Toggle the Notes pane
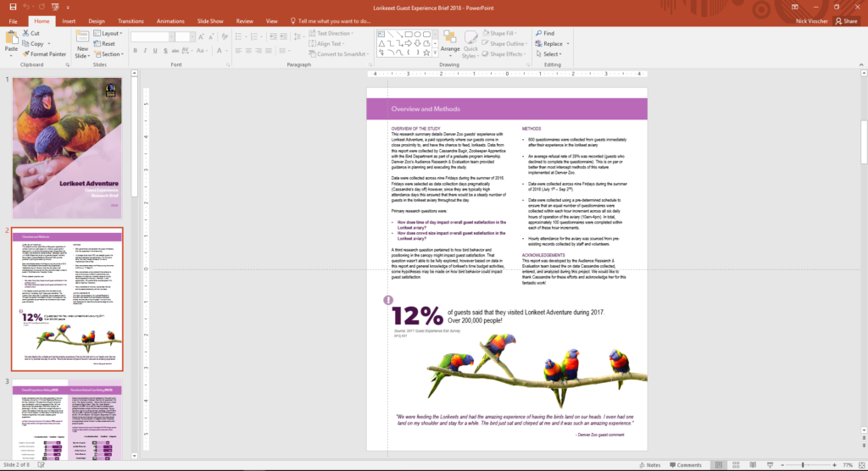Viewport: 868px width, 471px height. click(650, 465)
